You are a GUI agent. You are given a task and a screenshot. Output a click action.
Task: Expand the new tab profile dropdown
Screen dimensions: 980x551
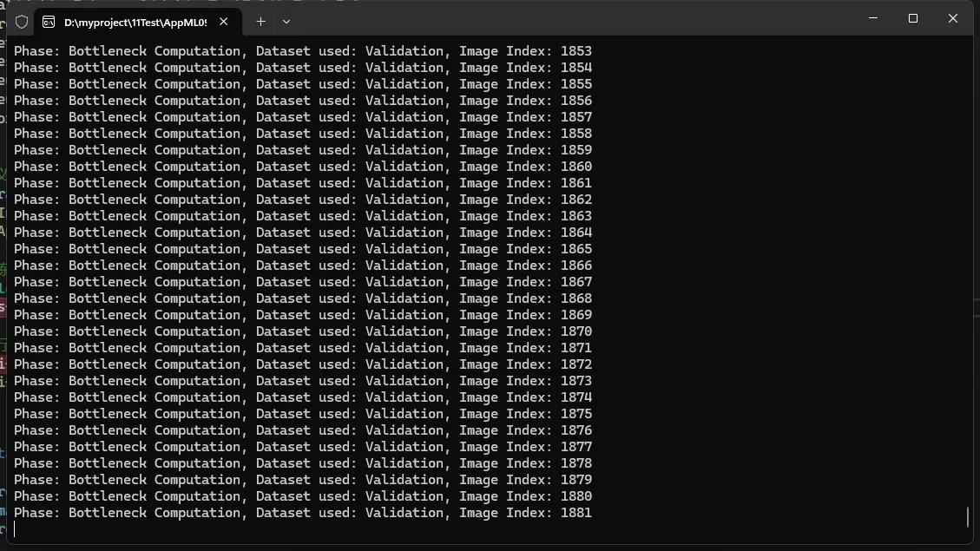(286, 22)
